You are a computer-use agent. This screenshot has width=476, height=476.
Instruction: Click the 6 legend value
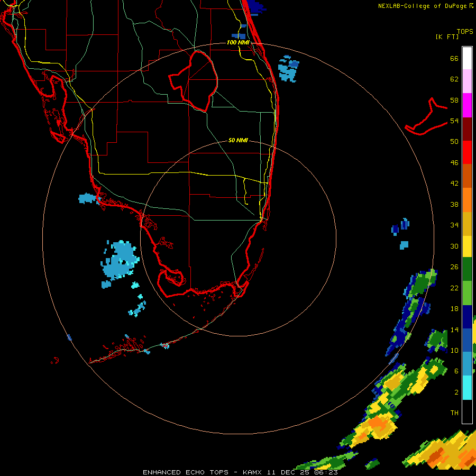456,371
